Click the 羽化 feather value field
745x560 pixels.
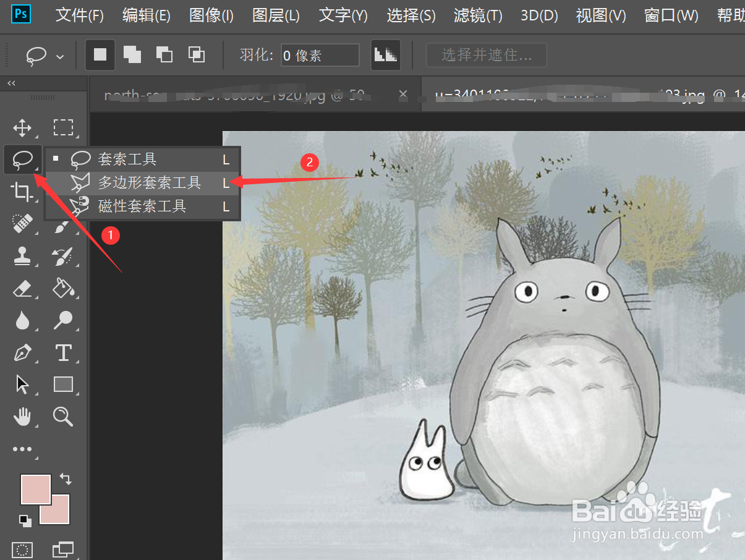[320, 56]
